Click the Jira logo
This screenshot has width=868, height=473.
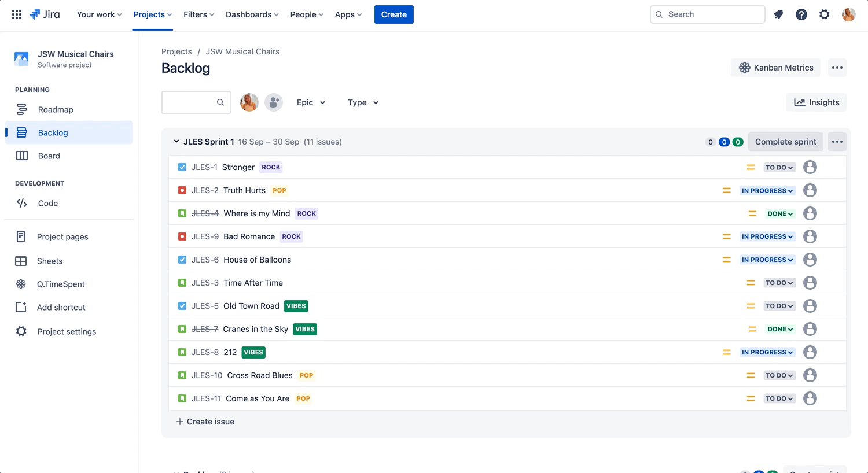pos(45,14)
